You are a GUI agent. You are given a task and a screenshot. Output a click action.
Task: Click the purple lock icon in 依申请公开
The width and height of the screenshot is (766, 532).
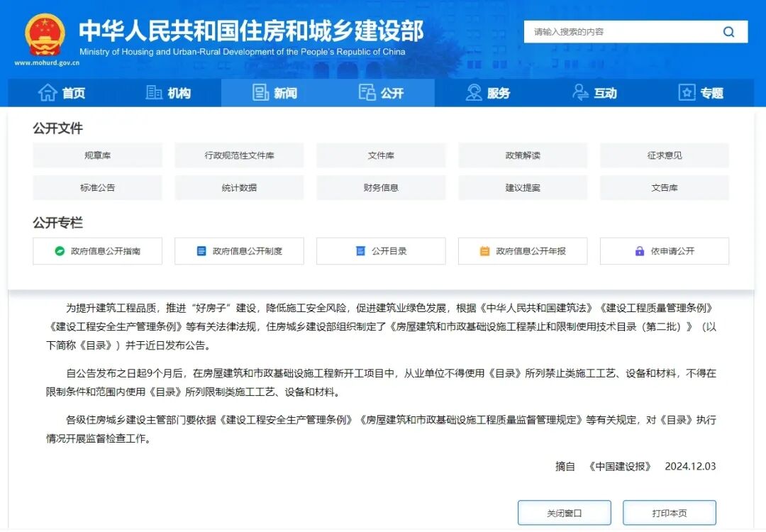(x=640, y=251)
